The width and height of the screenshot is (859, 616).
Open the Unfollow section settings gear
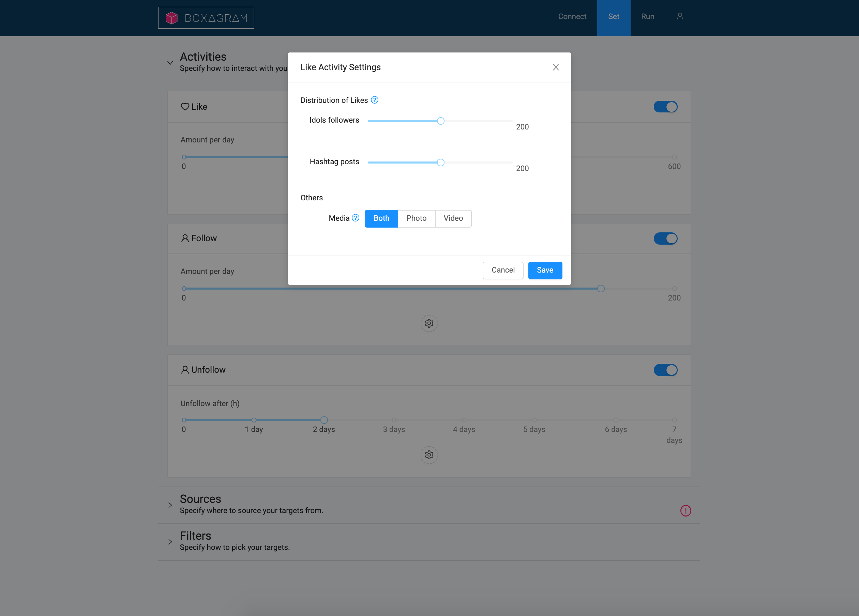click(x=429, y=455)
